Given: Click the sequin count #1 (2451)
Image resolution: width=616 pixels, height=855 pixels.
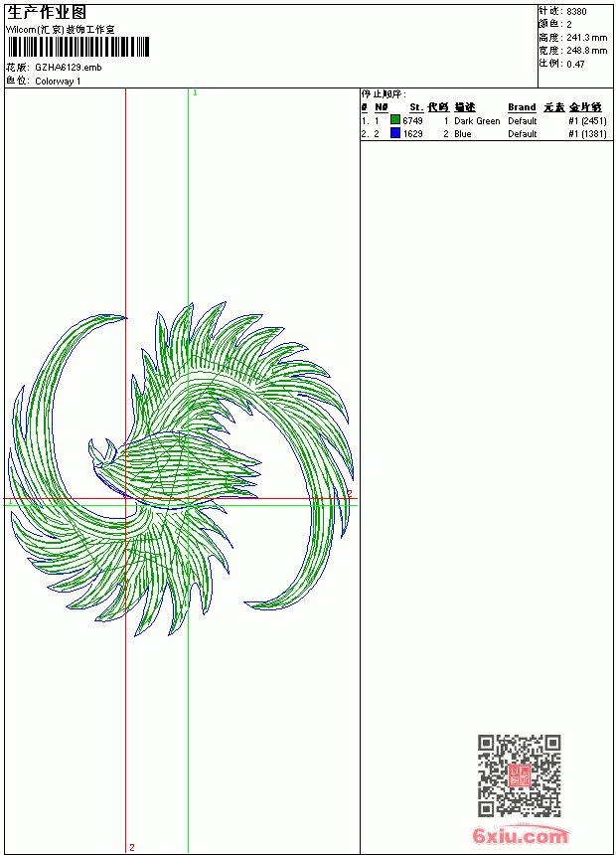Looking at the screenshot, I should click(x=587, y=120).
